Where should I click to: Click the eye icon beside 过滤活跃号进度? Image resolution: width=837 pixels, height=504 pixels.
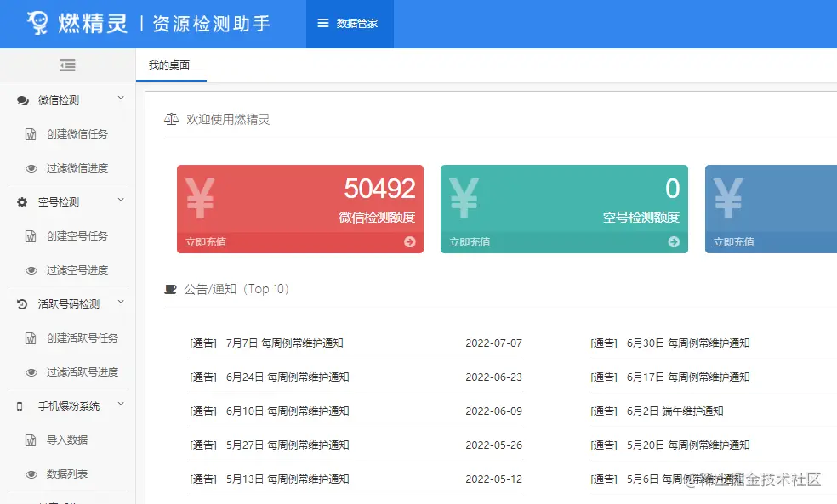pos(31,372)
